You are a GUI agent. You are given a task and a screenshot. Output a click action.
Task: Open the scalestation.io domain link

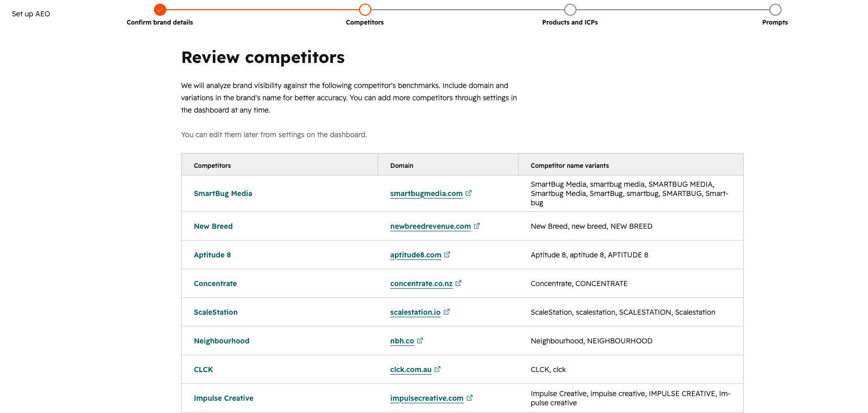[415, 312]
